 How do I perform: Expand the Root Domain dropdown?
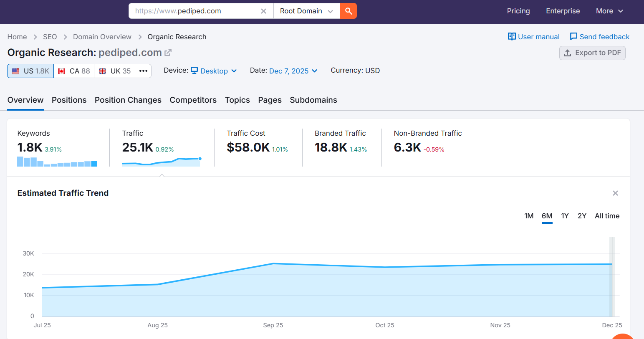pos(306,11)
